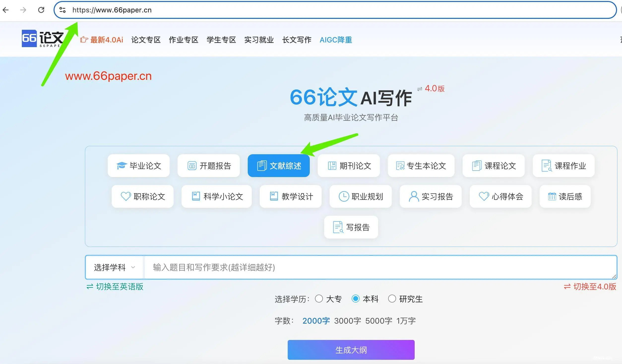
Task: Open the 选择学科 dropdown
Action: tap(114, 267)
